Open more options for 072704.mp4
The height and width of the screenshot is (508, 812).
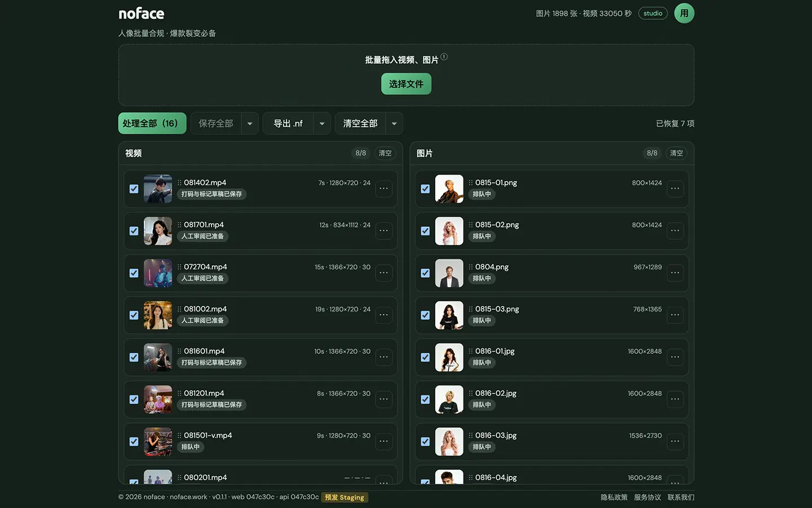383,273
